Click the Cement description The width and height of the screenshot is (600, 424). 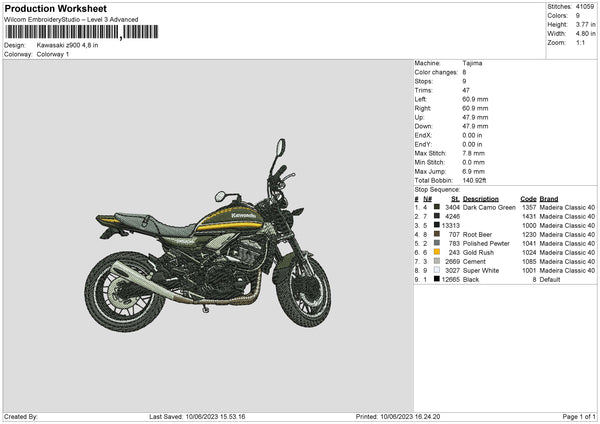tap(474, 261)
